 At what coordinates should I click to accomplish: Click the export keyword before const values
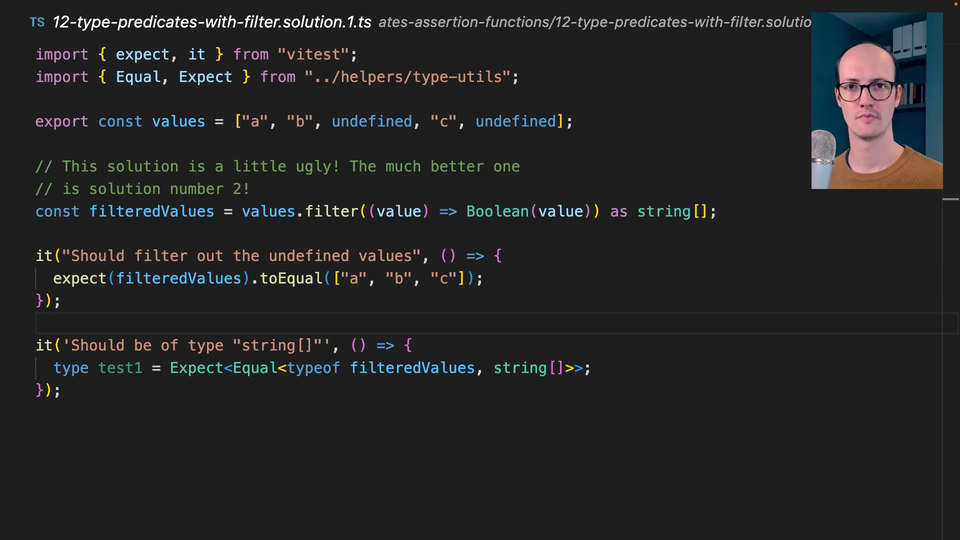pos(62,122)
